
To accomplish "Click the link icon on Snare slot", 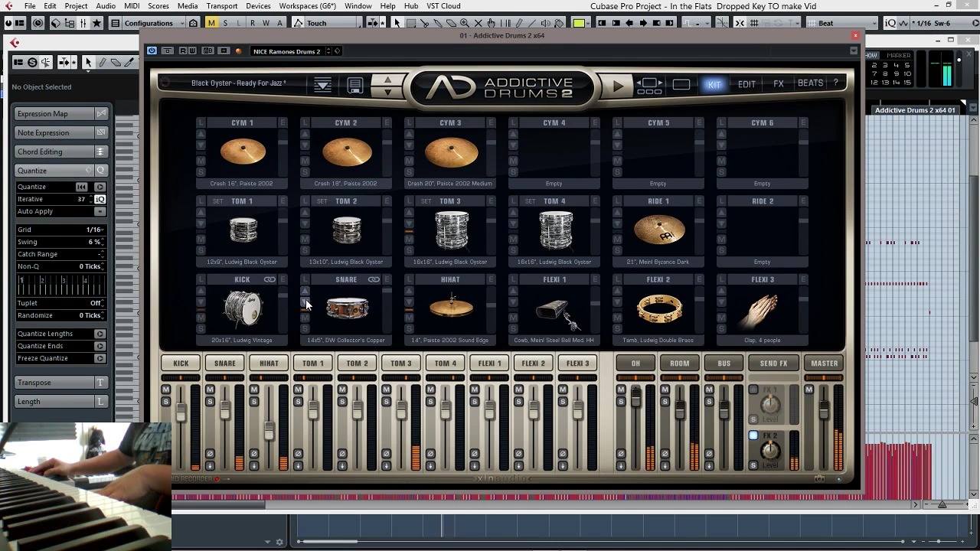I will [x=374, y=280].
